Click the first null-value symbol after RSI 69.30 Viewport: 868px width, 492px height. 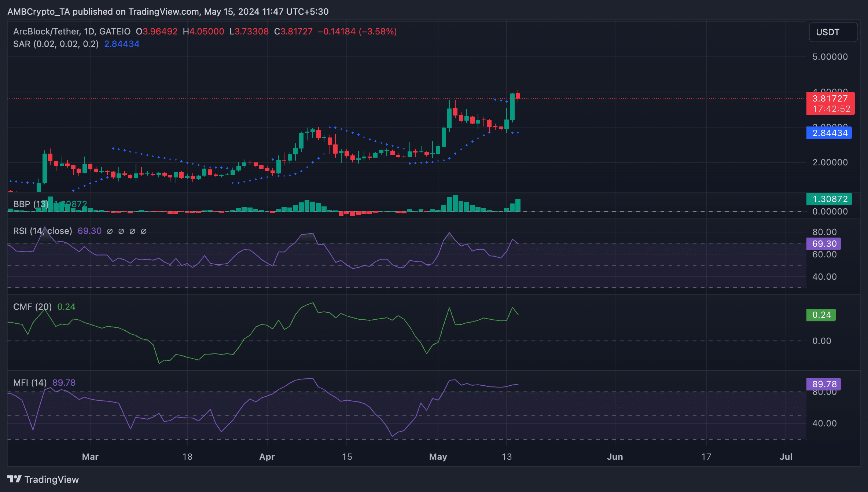coord(110,231)
